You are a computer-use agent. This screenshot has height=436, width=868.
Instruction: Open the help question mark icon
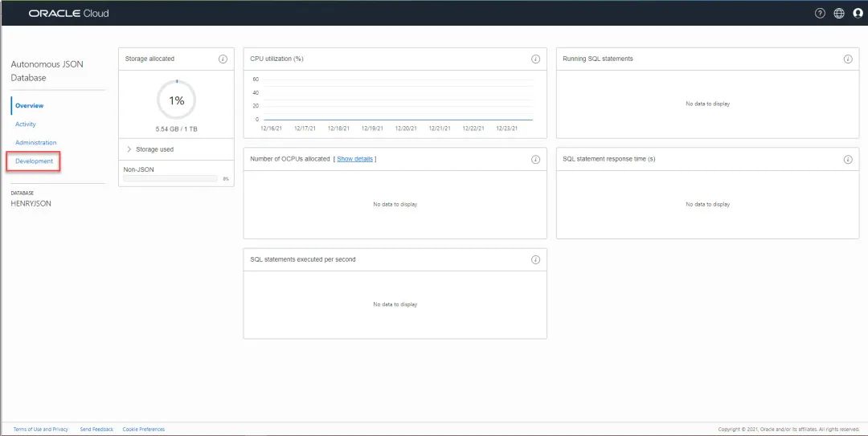click(x=820, y=14)
